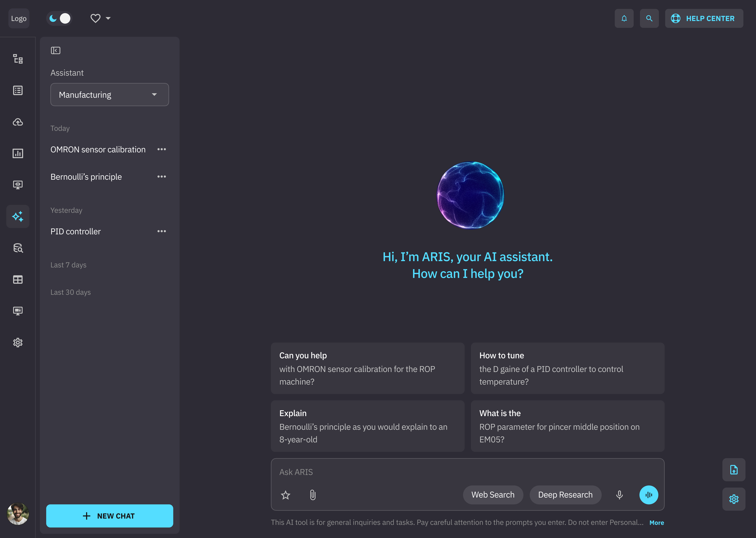Click the paperclip attachment icon
Viewport: 756px width, 538px height.
coord(313,495)
